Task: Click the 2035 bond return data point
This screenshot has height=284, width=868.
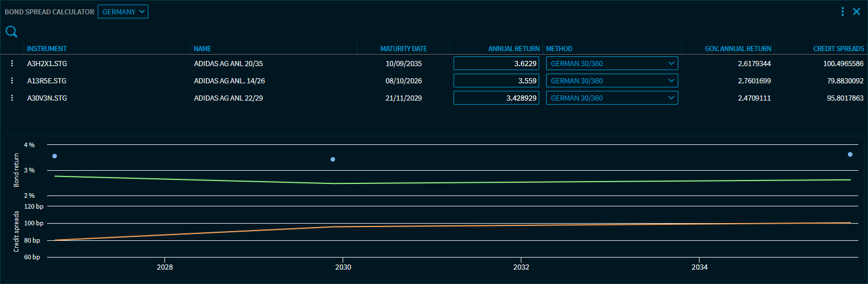Action: click(850, 154)
